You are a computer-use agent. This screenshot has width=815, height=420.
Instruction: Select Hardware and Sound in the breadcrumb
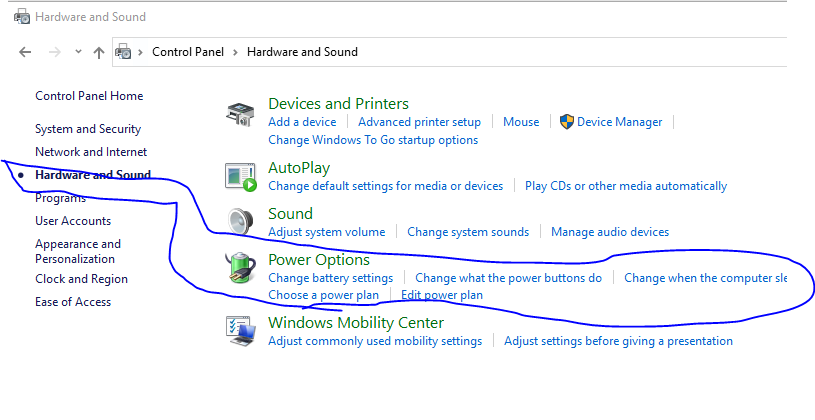(302, 52)
